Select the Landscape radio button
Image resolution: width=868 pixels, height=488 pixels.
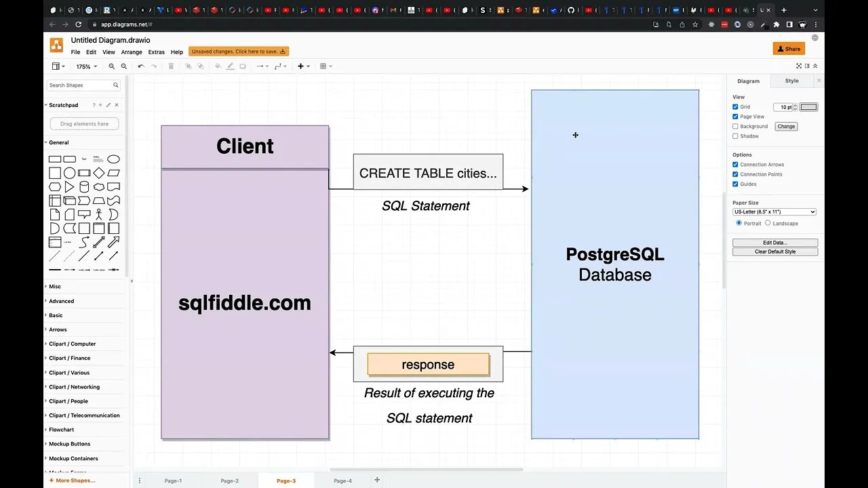pos(768,223)
